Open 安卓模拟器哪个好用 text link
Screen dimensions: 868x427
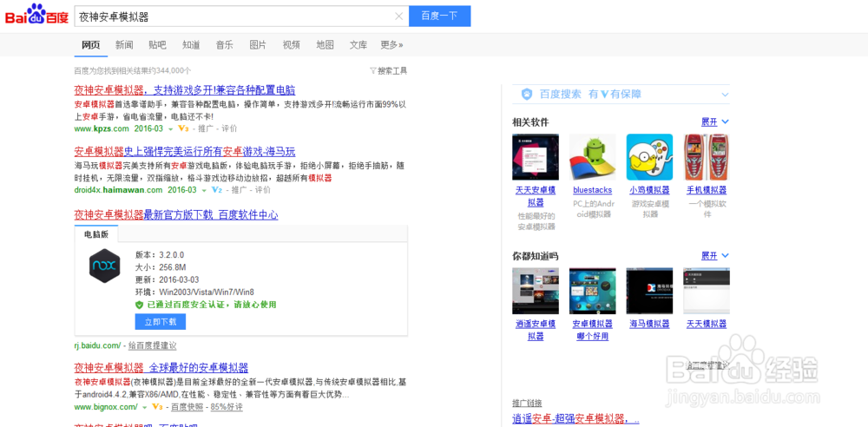click(x=592, y=330)
